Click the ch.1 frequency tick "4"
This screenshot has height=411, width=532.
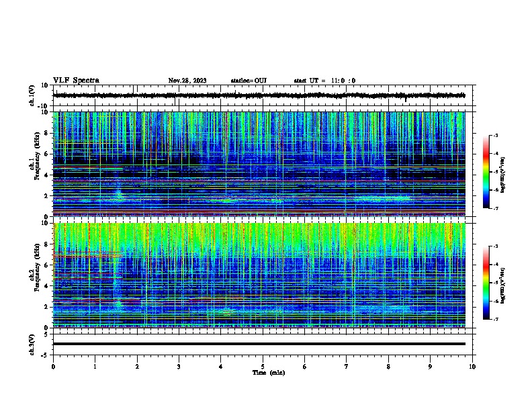pyautogui.click(x=46, y=175)
